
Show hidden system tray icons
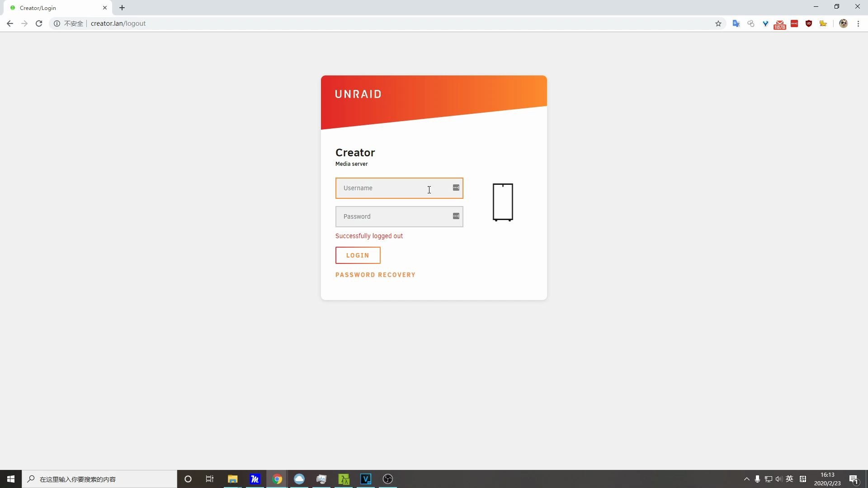(x=747, y=479)
